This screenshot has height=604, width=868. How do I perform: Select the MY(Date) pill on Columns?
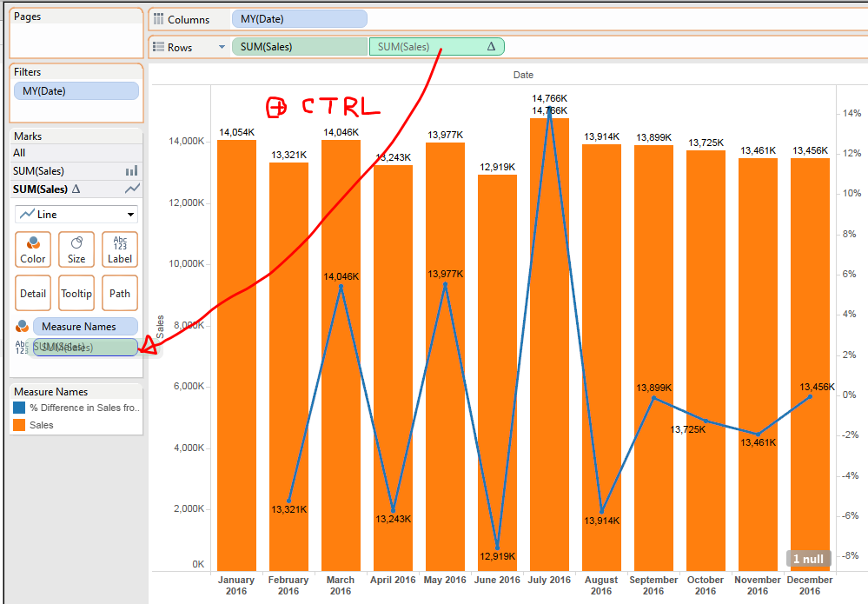(300, 19)
